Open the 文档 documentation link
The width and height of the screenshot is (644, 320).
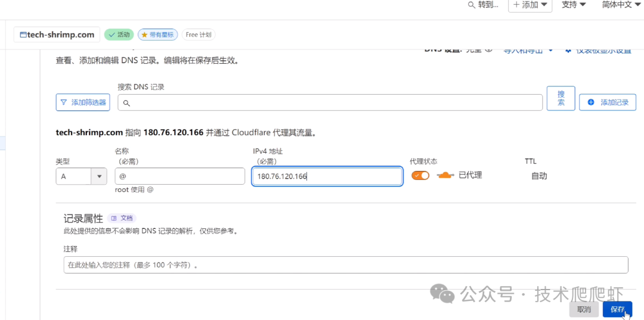[x=122, y=218]
